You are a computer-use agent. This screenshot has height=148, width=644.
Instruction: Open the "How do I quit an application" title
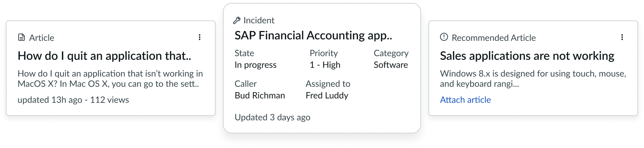(104, 56)
